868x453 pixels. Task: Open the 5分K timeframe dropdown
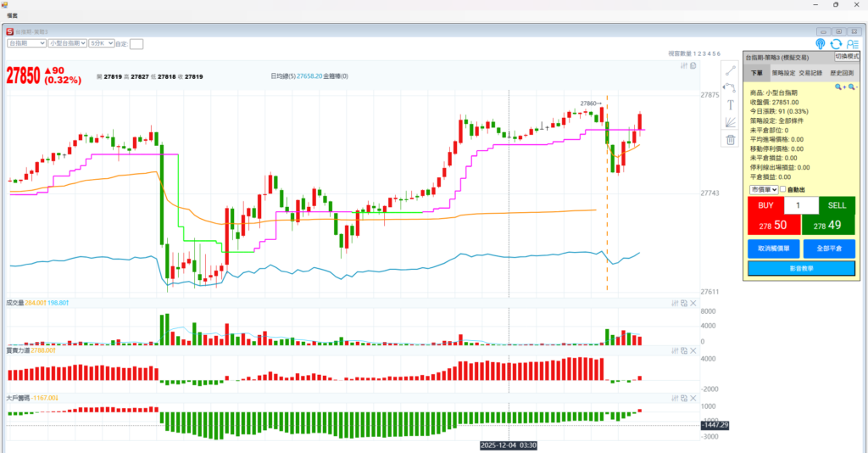pos(101,42)
